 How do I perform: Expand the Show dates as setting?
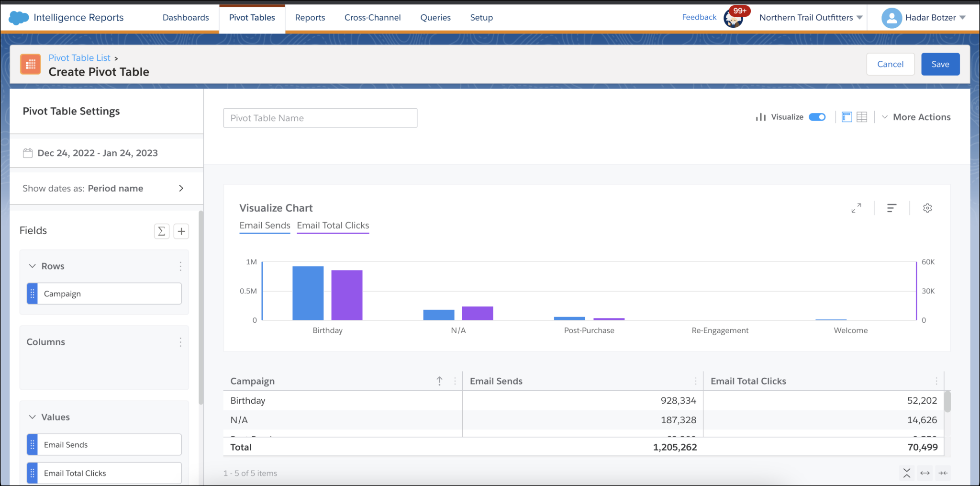coord(181,188)
